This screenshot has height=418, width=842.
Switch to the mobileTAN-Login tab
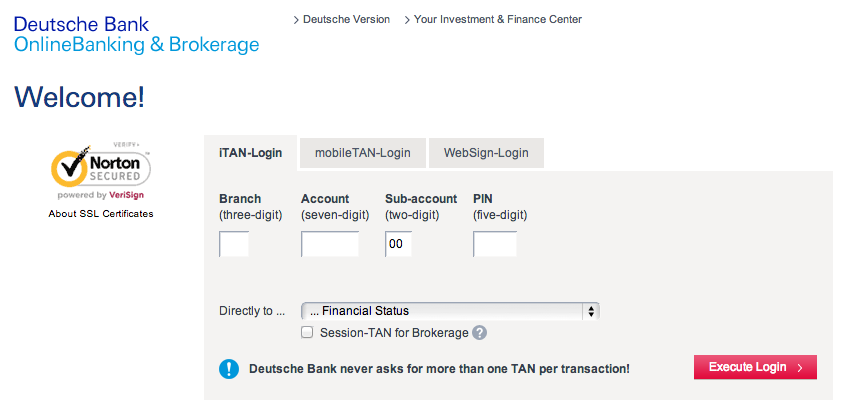click(362, 153)
